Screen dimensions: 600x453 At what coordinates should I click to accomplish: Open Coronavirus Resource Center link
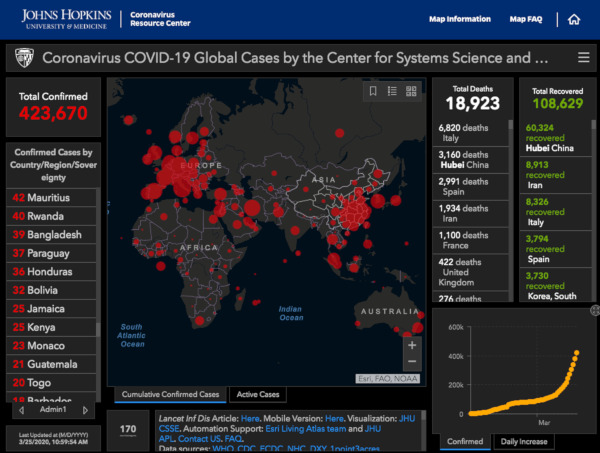pos(160,19)
